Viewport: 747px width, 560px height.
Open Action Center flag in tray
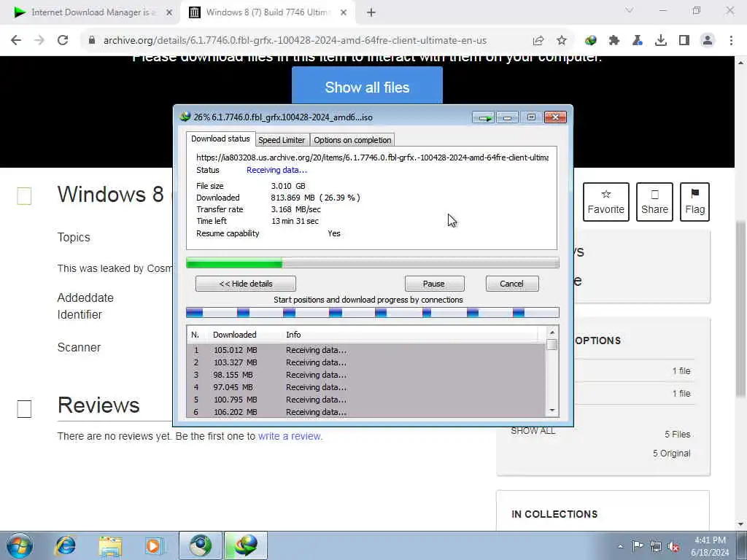pyautogui.click(x=638, y=545)
